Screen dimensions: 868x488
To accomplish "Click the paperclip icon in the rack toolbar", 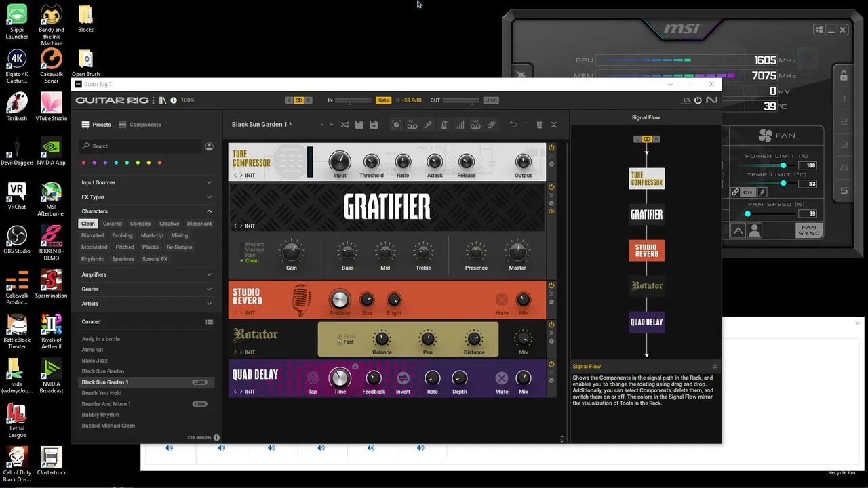I will [492, 125].
